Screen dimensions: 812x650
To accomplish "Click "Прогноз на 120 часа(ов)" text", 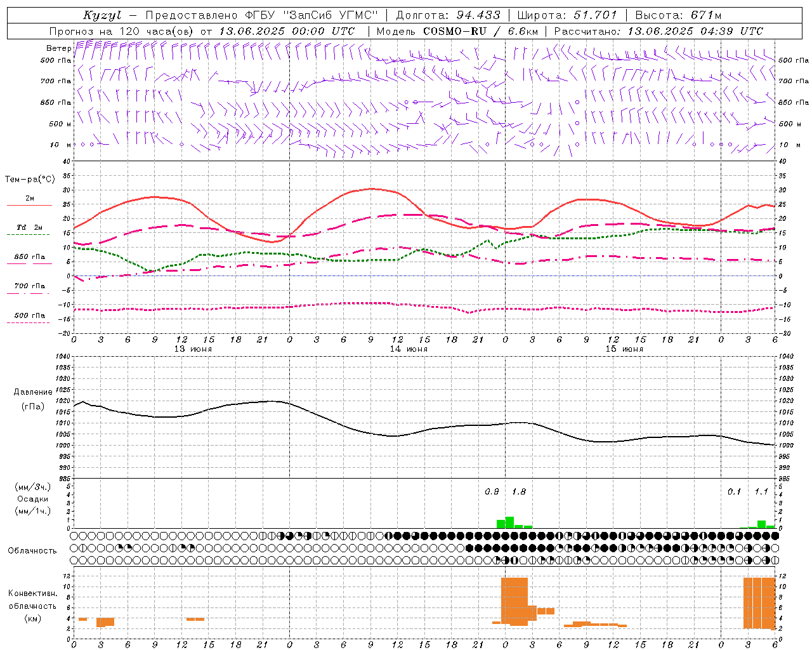I will pyautogui.click(x=122, y=31).
